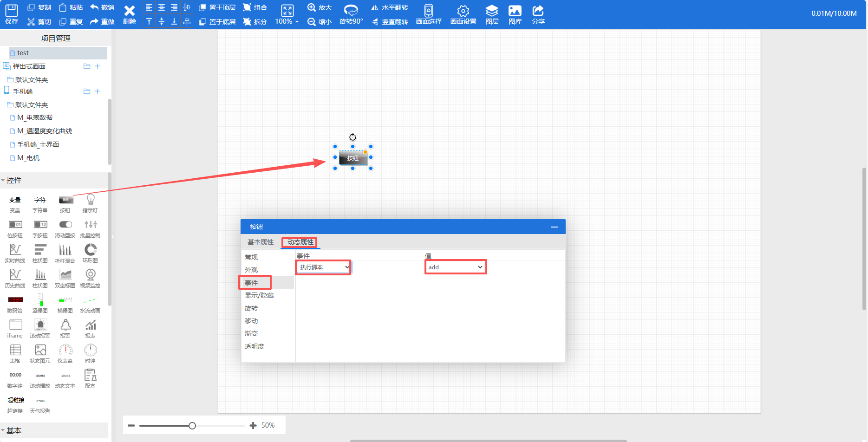Image resolution: width=868 pixels, height=442 pixels.
Task: Select the 仪表盘 gauge widget
Action: point(65,351)
